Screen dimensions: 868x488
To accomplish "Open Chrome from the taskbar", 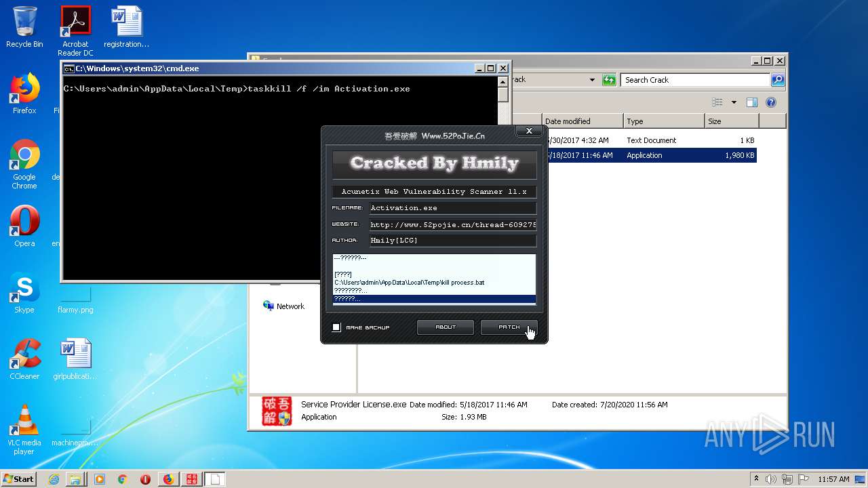I will click(x=122, y=479).
